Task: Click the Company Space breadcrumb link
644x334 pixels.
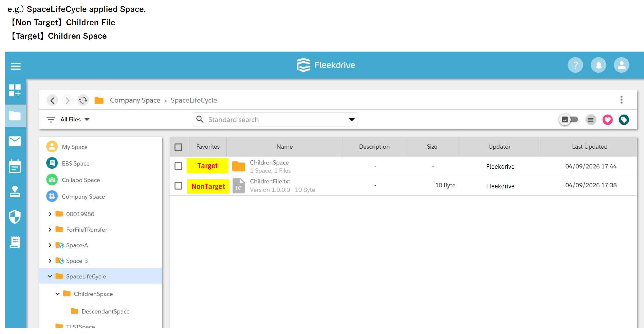Action: [135, 101]
